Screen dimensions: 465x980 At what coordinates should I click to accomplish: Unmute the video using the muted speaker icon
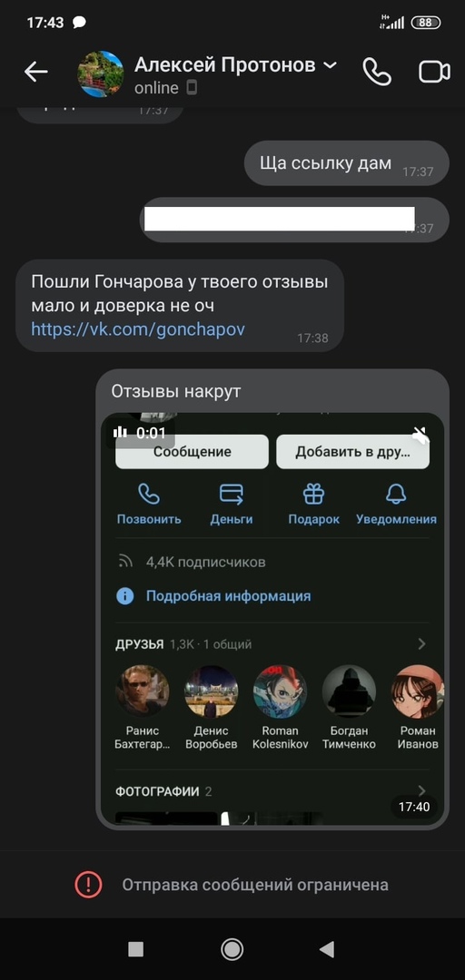pyautogui.click(x=421, y=435)
